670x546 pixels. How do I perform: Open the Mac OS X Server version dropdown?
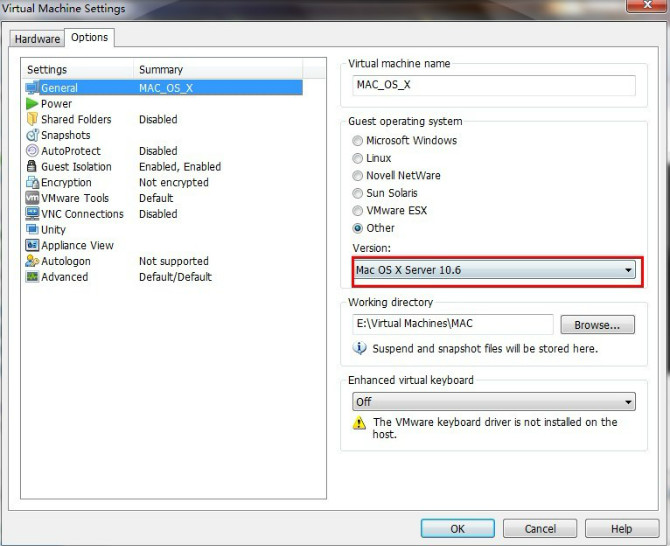495,270
